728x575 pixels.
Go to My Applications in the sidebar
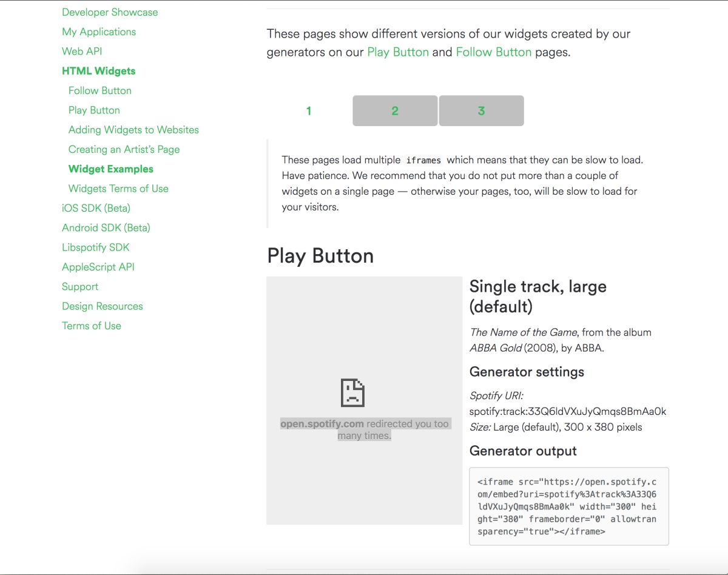(x=99, y=32)
